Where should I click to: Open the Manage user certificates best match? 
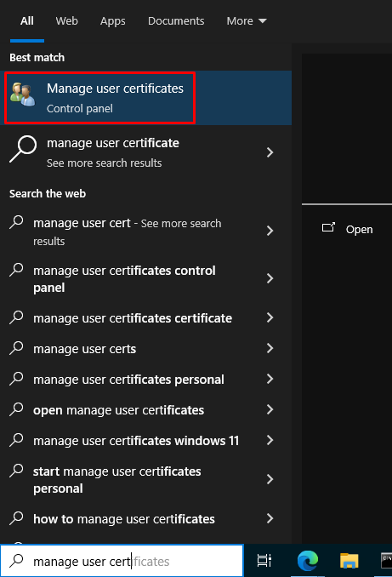point(145,98)
